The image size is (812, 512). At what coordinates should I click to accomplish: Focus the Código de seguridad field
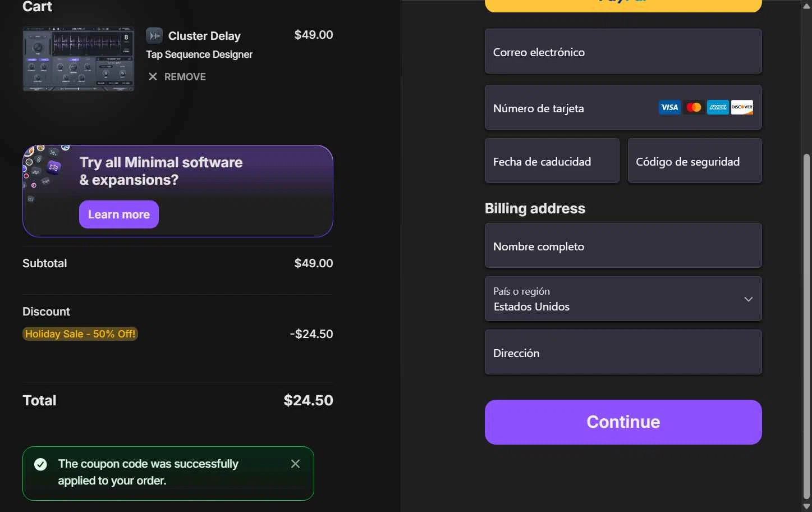pyautogui.click(x=695, y=161)
